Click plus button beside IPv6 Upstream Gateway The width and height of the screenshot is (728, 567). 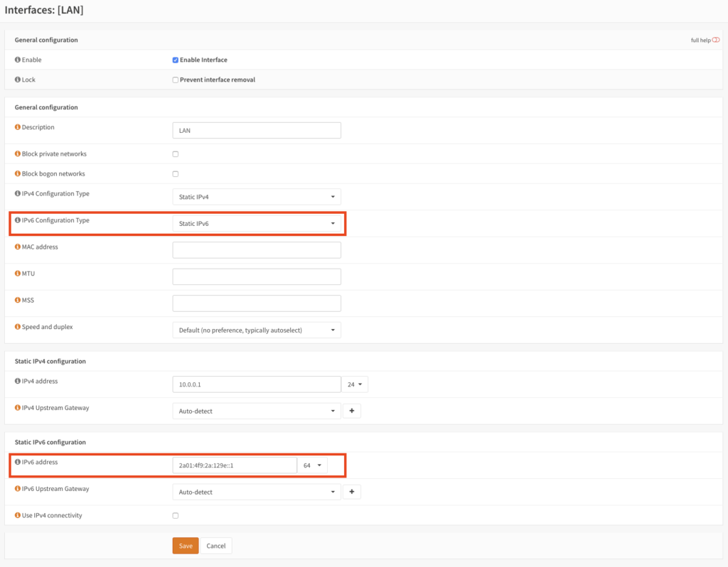351,492
